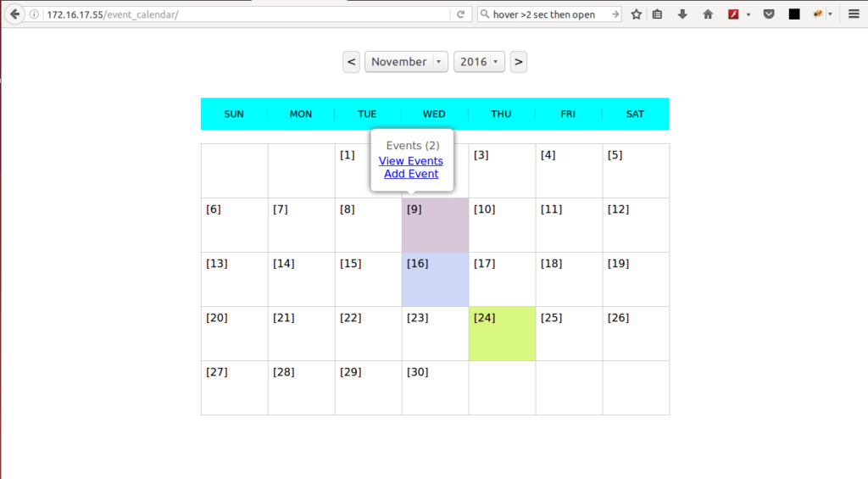The width and height of the screenshot is (868, 479).
Task: Open the Flash extension dropdown arrow
Action: (748, 15)
